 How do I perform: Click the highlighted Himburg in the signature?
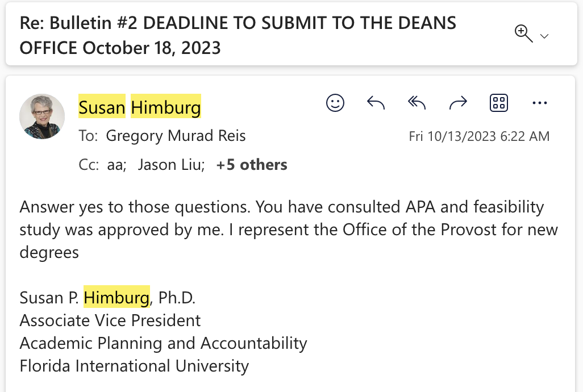pos(116,297)
